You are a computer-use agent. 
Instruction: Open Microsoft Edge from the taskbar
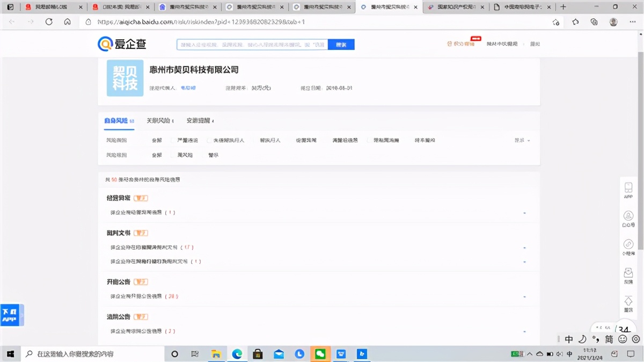click(x=237, y=354)
